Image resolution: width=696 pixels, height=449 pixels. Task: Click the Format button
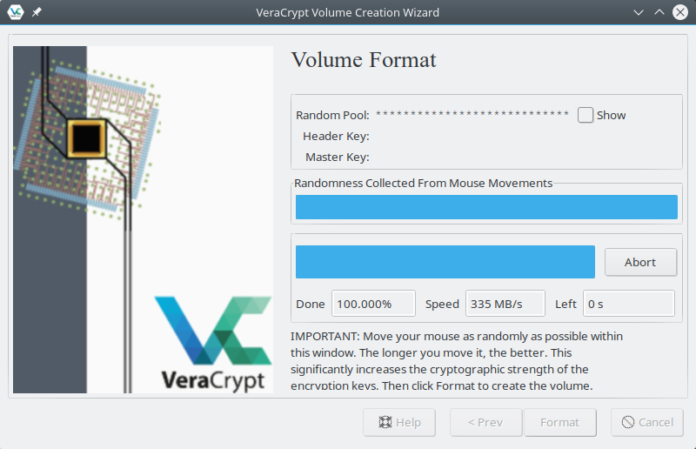point(560,422)
